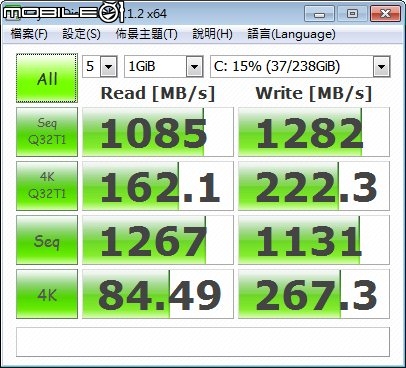Screen dimensions: 406x368
Task: Start the Seq Q32T1 test
Action: coord(47,132)
